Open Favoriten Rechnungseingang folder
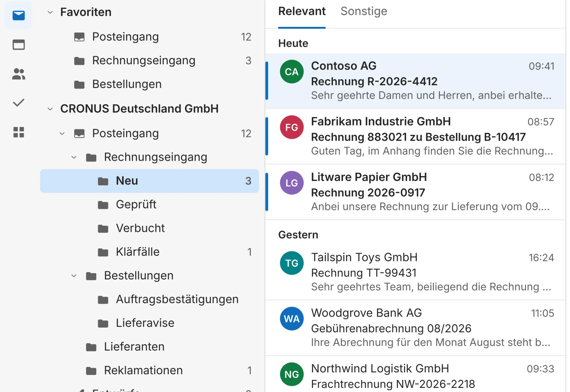 point(149,60)
